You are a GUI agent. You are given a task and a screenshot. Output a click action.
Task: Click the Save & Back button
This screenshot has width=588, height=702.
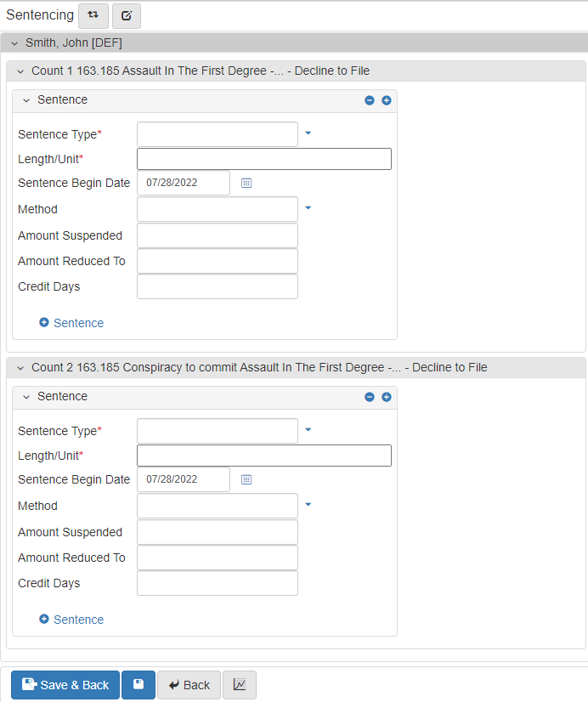coord(65,685)
